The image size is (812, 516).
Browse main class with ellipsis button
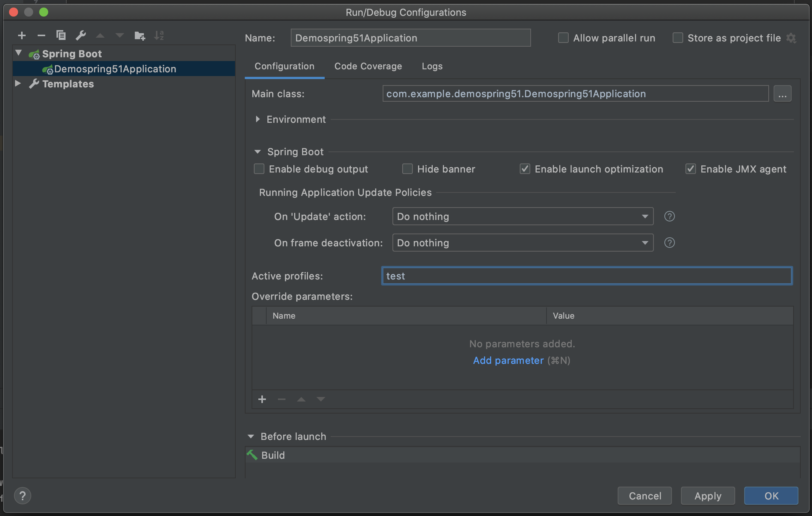coord(783,94)
